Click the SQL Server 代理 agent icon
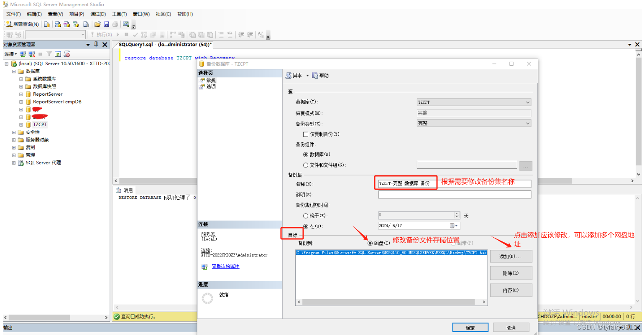 (x=21, y=163)
